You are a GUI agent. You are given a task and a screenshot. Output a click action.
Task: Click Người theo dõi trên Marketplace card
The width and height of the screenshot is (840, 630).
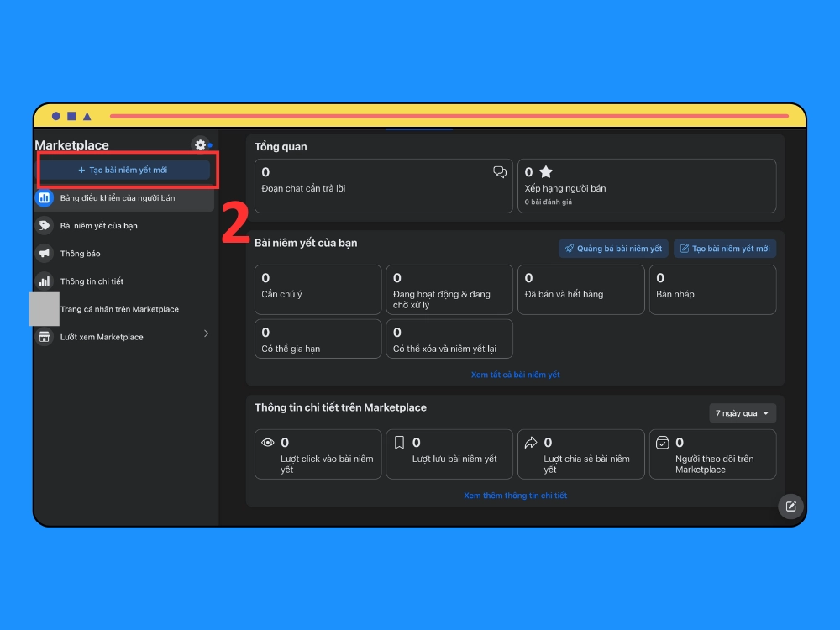[712, 454]
